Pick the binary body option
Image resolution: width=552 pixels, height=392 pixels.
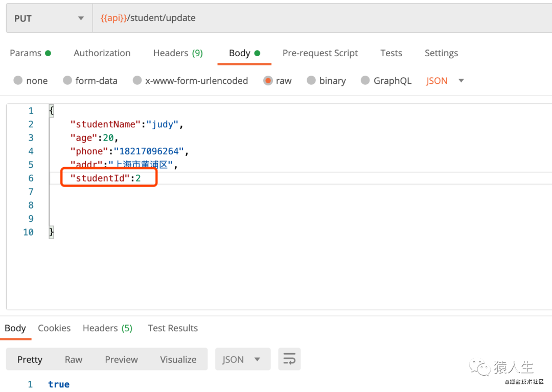(311, 81)
